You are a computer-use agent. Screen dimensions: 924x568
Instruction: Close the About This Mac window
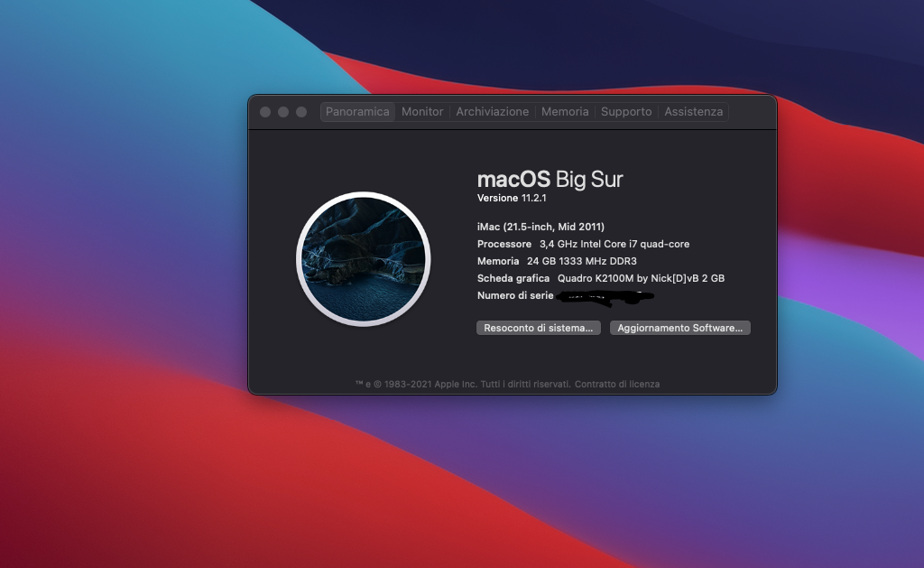pos(265,112)
